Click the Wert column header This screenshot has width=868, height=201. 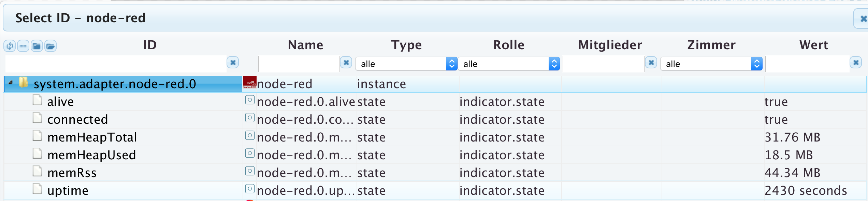(x=814, y=45)
